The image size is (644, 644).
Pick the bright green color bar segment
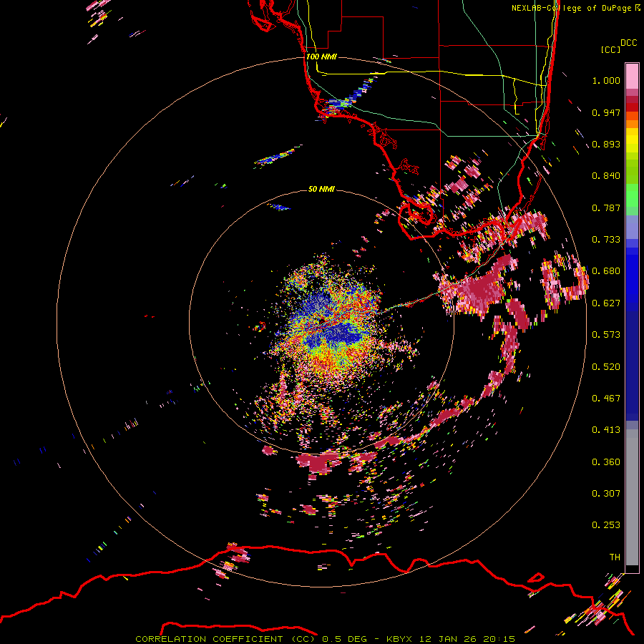click(x=632, y=195)
